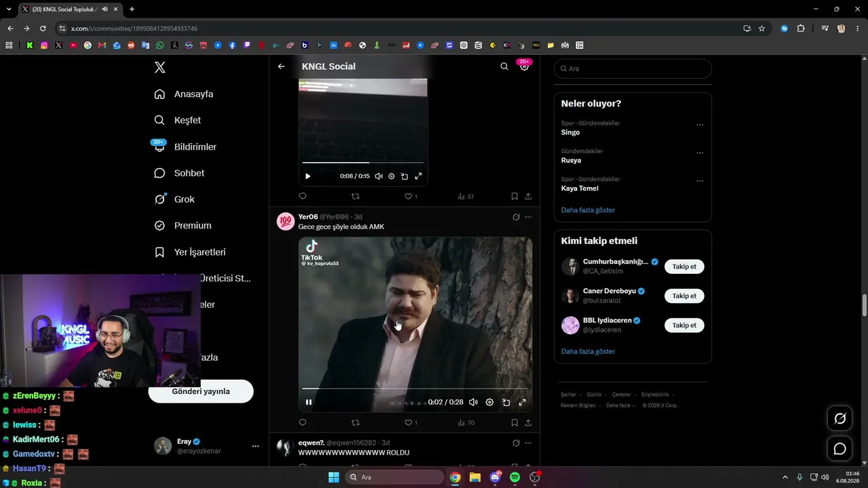Image resolution: width=868 pixels, height=488 pixels.
Task: Repost the upper video post
Action: pos(355,197)
